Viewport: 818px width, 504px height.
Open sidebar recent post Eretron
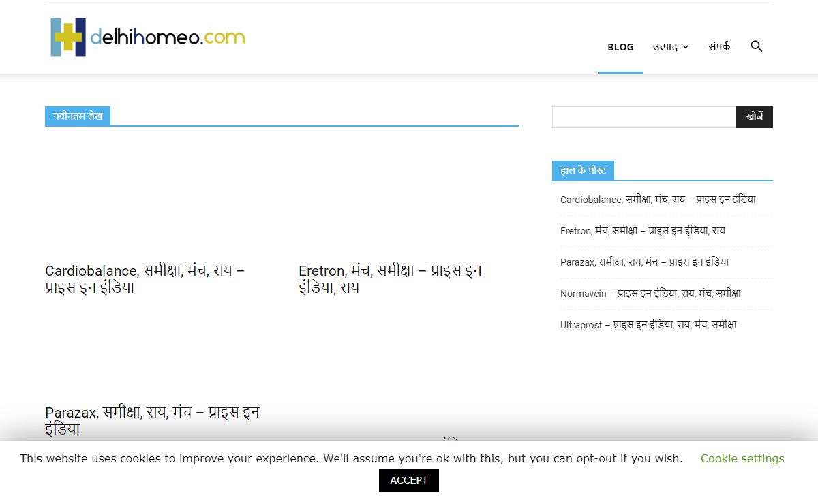(643, 231)
